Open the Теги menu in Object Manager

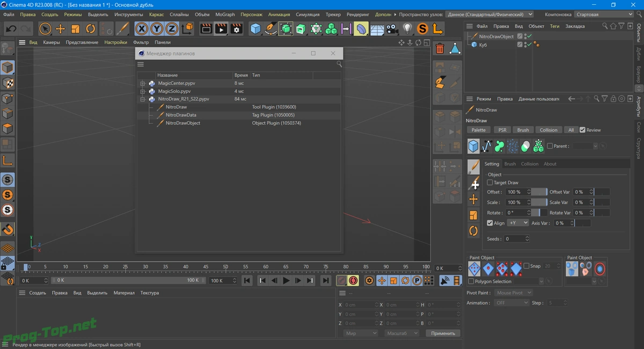coord(554,26)
